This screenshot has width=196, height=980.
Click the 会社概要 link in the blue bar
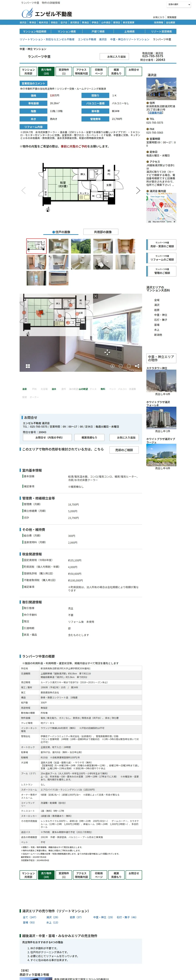pyautogui.click(x=171, y=22)
